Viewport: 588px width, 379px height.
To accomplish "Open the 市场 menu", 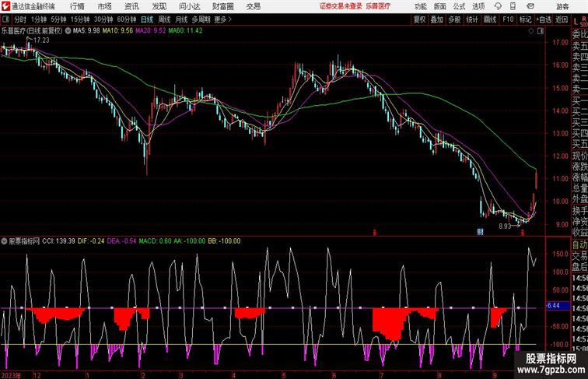I will click(x=105, y=6).
